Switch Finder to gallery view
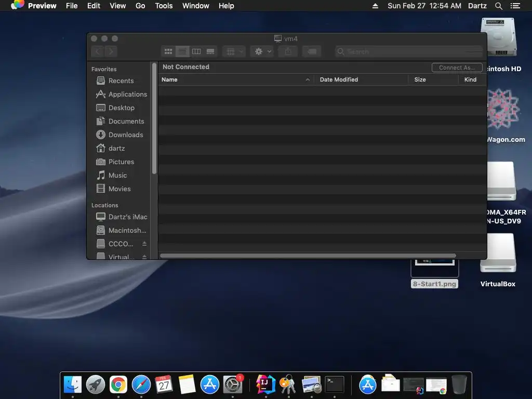 (x=210, y=51)
